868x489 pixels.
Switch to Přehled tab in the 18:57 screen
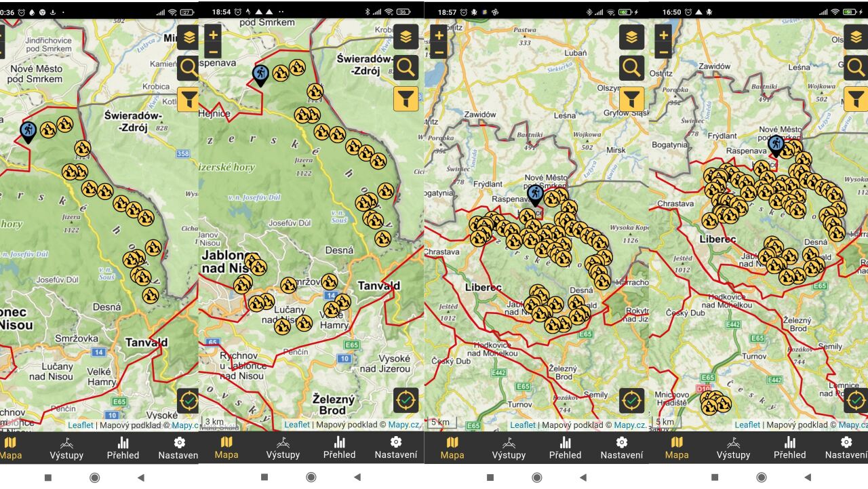pos(565,448)
